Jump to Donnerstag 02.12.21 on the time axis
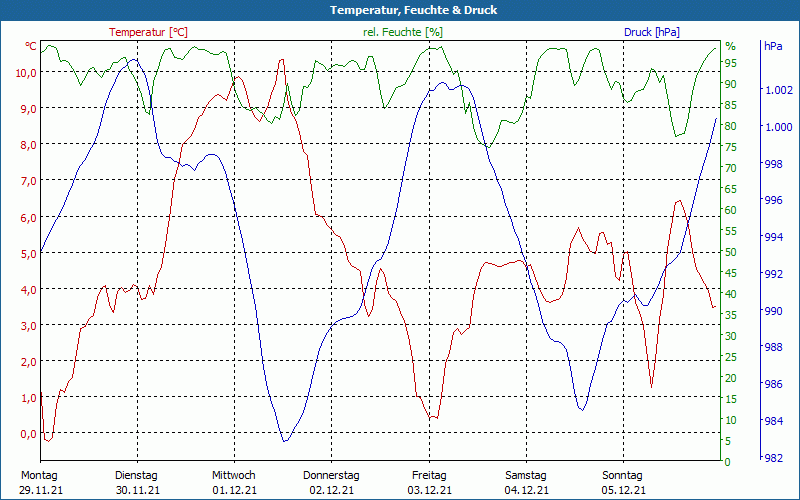Viewport: 800px width, 500px height. click(x=331, y=482)
